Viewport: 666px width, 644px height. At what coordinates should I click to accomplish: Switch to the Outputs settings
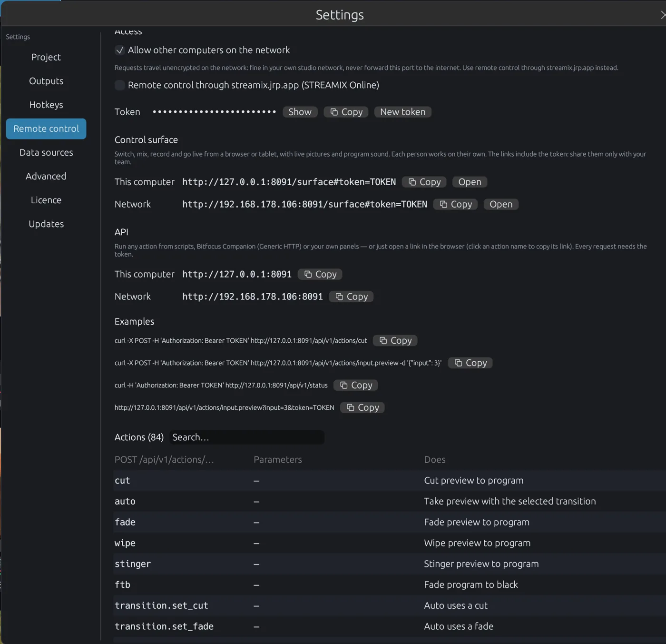(x=46, y=81)
